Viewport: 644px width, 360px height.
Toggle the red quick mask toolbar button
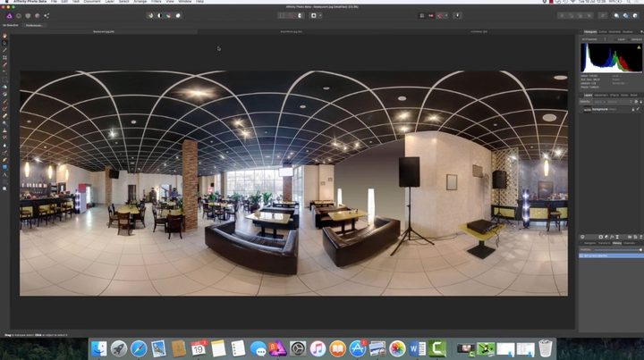(x=431, y=15)
